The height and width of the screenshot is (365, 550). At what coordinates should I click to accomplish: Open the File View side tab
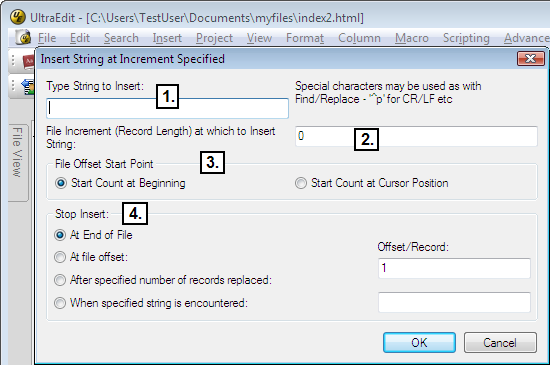click(18, 153)
